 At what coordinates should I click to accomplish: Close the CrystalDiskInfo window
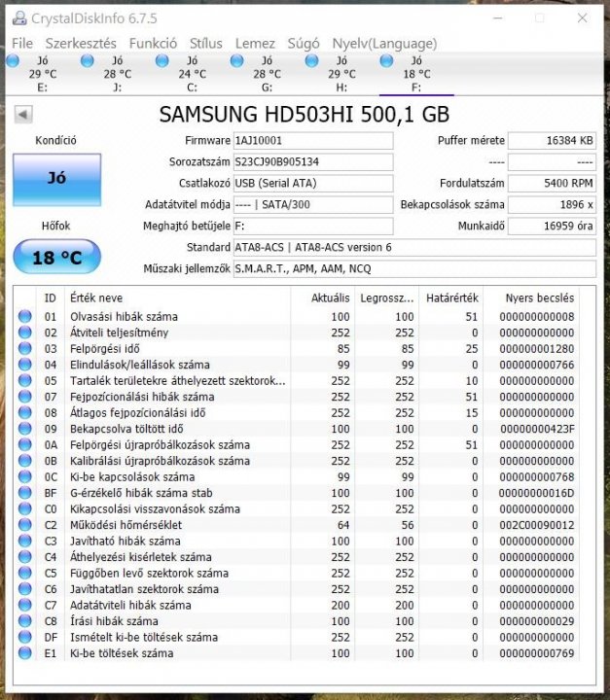click(582, 18)
